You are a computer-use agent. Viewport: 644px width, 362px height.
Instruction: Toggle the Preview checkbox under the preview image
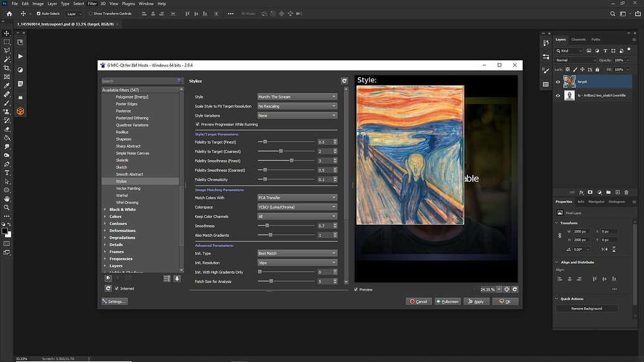coord(357,289)
